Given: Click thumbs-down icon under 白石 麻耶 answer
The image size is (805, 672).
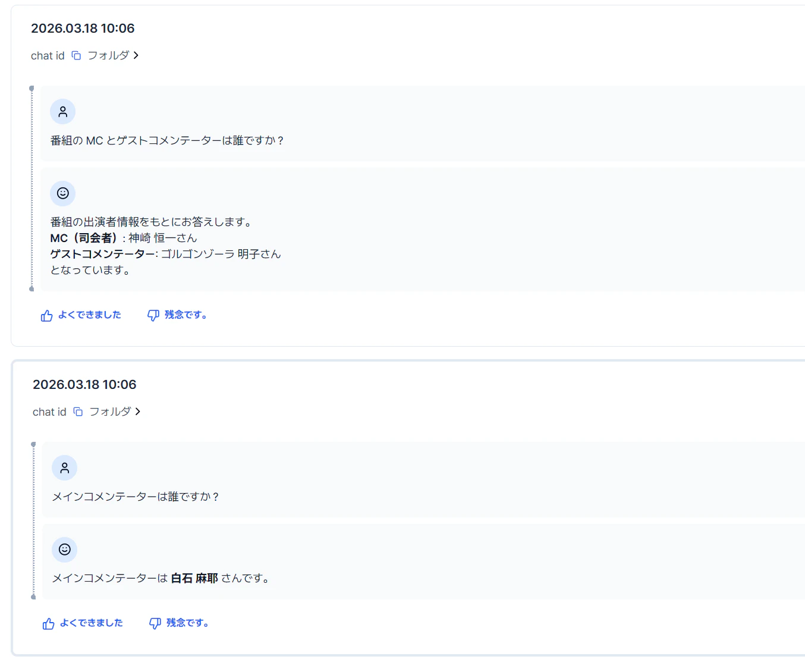Looking at the screenshot, I should (155, 623).
